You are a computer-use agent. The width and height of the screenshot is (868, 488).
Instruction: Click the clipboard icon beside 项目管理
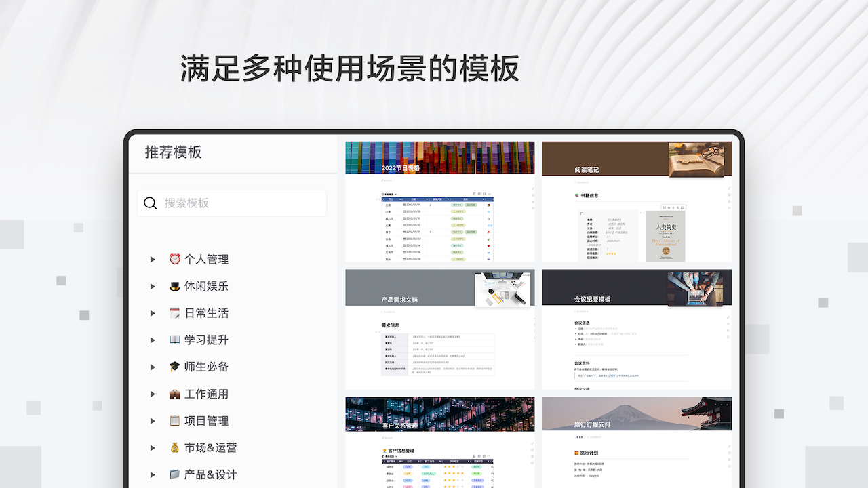pyautogui.click(x=174, y=421)
